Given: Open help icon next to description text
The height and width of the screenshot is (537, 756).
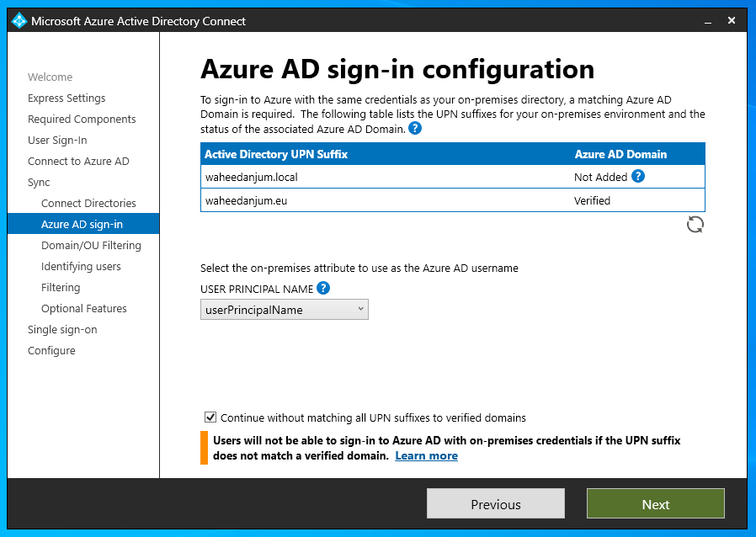Looking at the screenshot, I should (x=415, y=128).
